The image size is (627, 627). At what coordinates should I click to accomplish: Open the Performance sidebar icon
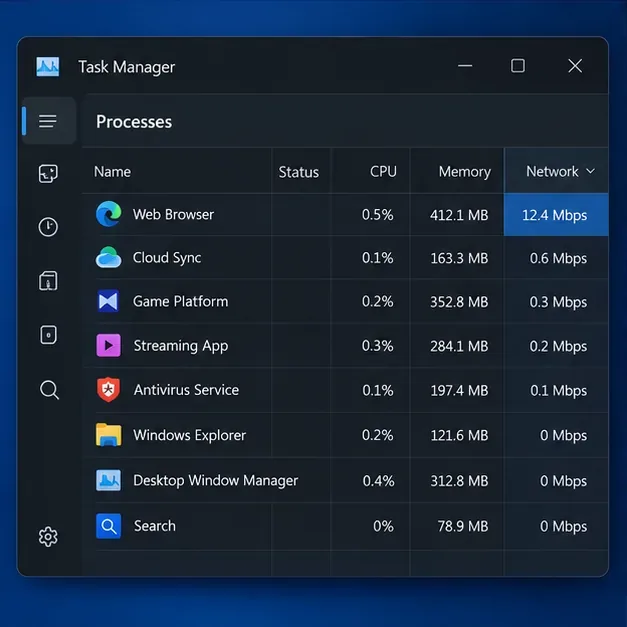tap(48, 174)
